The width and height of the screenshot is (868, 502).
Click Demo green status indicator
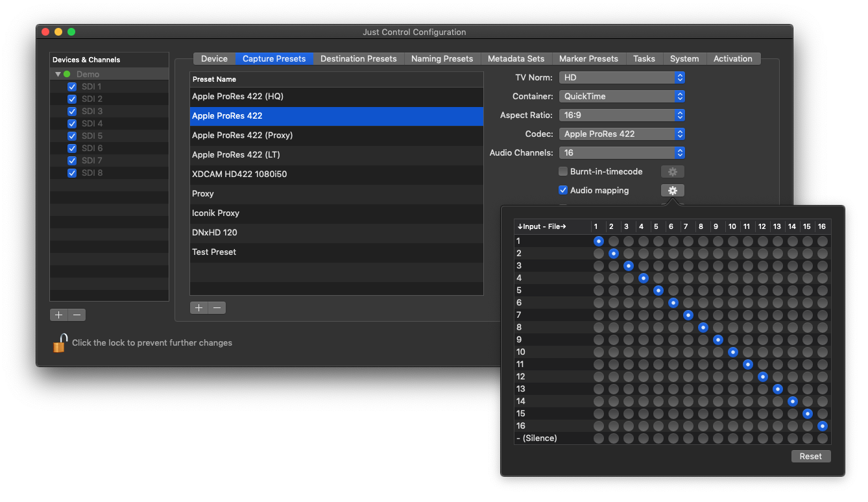pyautogui.click(x=67, y=74)
